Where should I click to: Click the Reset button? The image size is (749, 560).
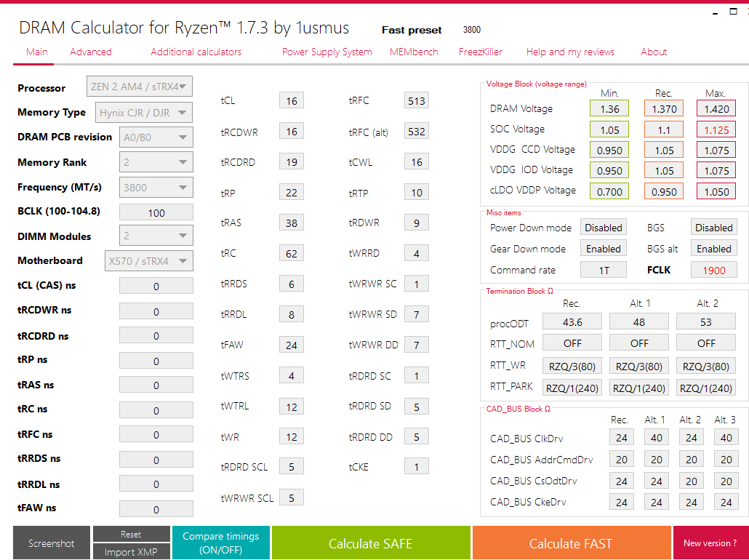(x=132, y=534)
